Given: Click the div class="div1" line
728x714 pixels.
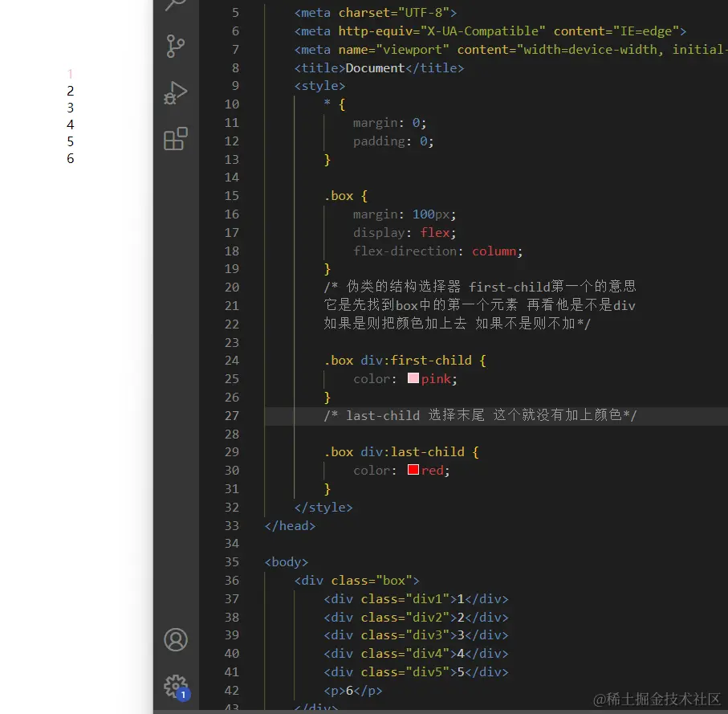Looking at the screenshot, I should coord(416,599).
